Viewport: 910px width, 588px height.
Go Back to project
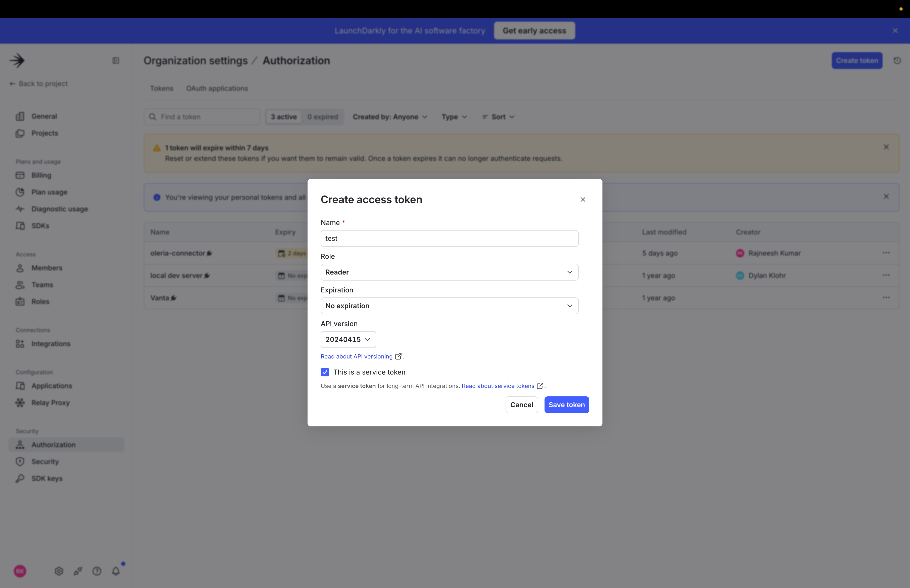click(38, 84)
